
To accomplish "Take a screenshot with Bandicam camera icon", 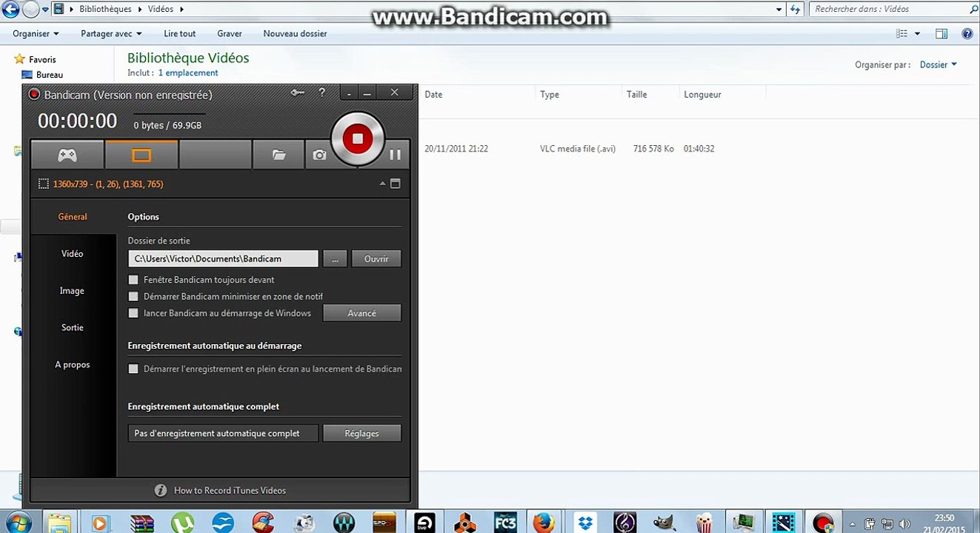I will pos(319,155).
